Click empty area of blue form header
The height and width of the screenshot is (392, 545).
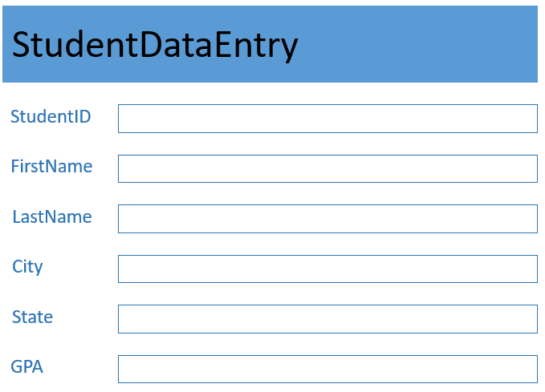pyautogui.click(x=425, y=44)
